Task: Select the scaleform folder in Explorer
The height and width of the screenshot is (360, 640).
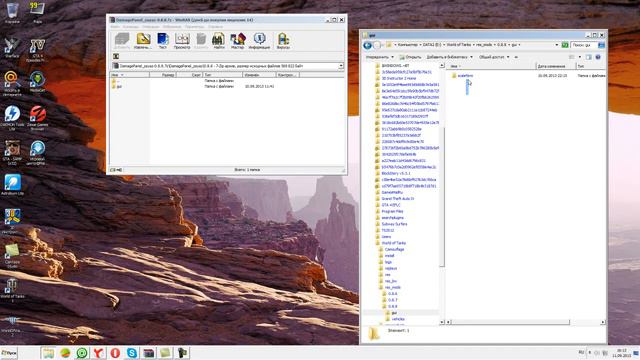Action: pyautogui.click(x=462, y=76)
